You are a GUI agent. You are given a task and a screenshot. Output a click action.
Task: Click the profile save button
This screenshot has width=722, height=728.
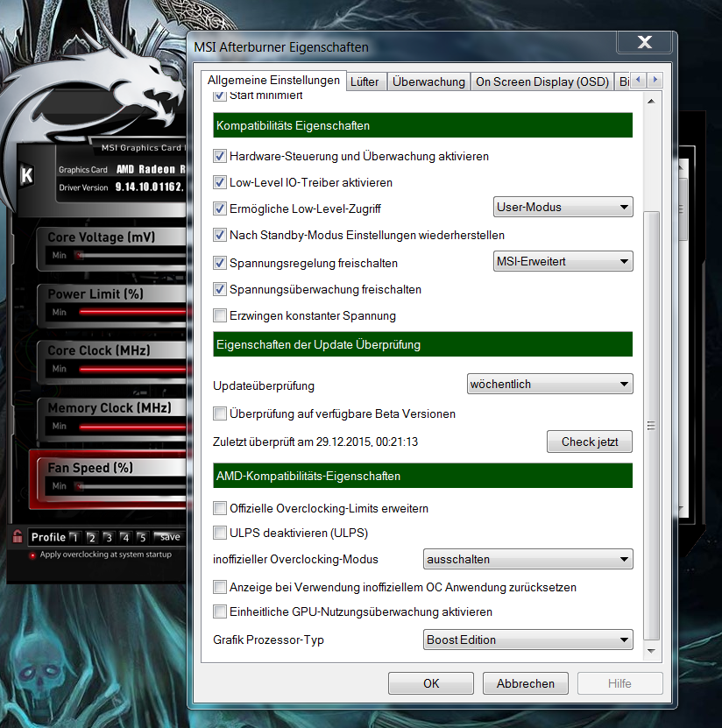click(169, 537)
